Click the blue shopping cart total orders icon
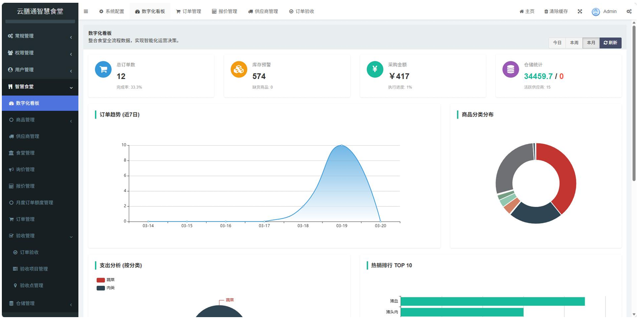 click(x=103, y=69)
